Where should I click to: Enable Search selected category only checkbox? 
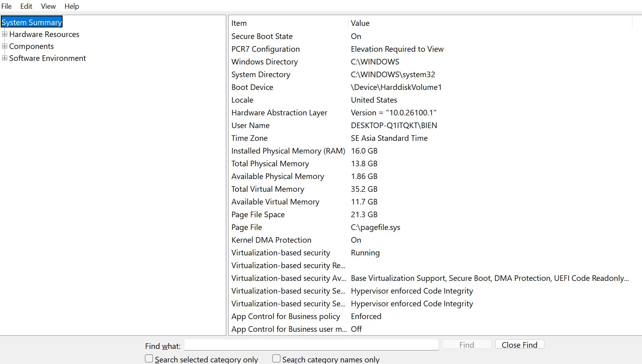pyautogui.click(x=149, y=359)
